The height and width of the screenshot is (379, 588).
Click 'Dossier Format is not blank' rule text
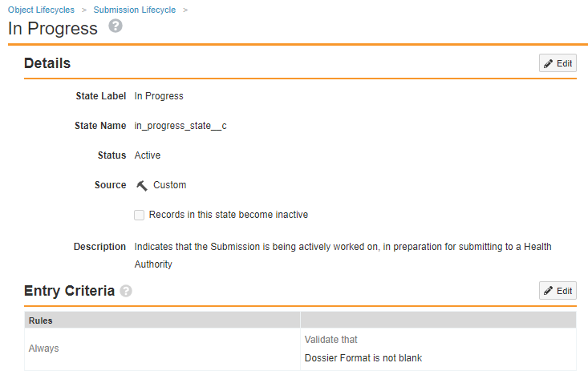tap(363, 358)
